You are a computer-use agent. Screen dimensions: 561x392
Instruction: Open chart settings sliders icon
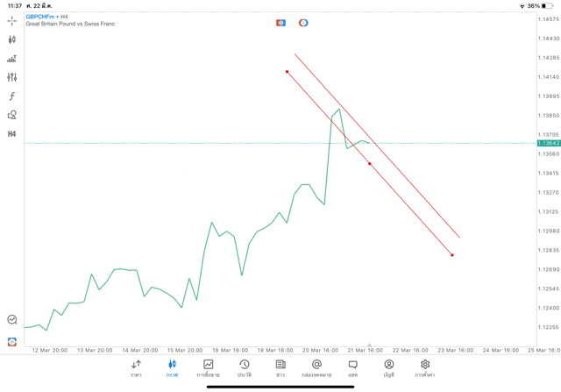[12, 77]
